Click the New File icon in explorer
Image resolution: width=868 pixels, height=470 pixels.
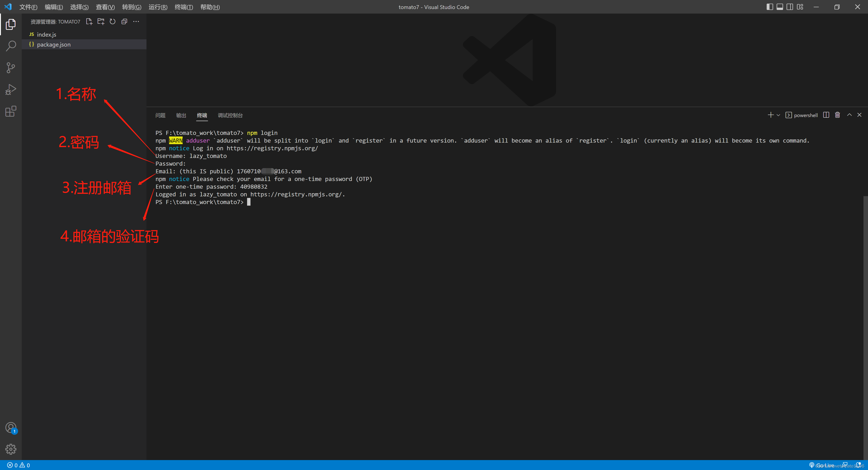[x=89, y=21]
